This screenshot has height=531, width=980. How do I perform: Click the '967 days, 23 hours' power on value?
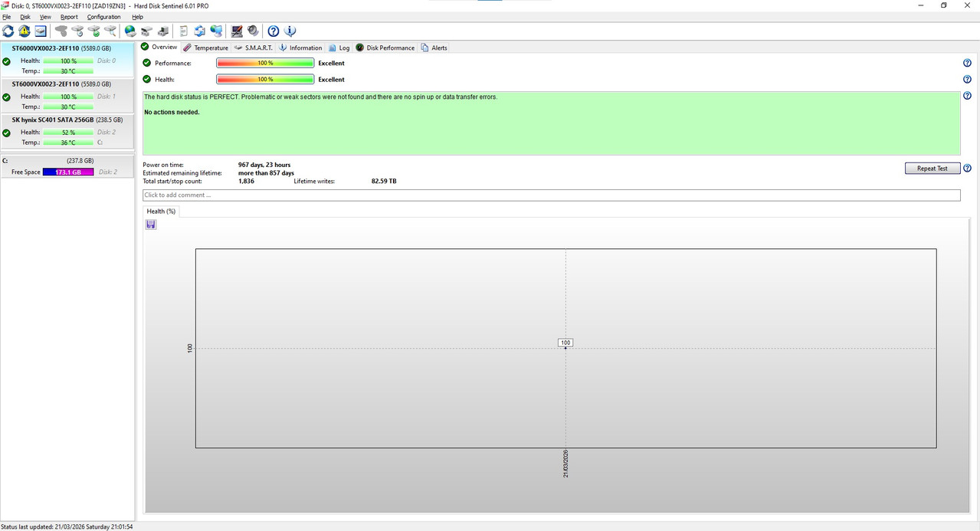(264, 165)
